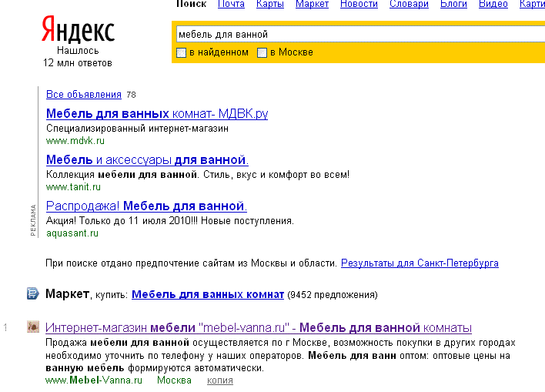Open the Почта tab
The height and width of the screenshot is (392, 545).
(x=231, y=4)
